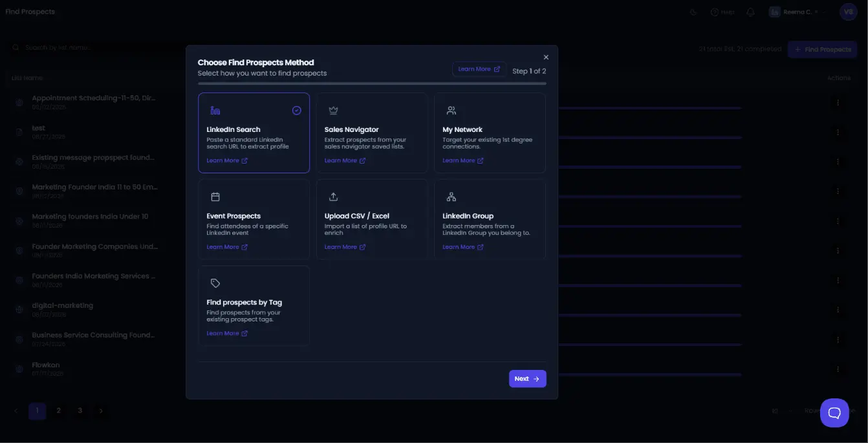Pick the LinkedIn Group hierarchy icon
Viewport: 868px width, 443px height.
[x=451, y=197]
